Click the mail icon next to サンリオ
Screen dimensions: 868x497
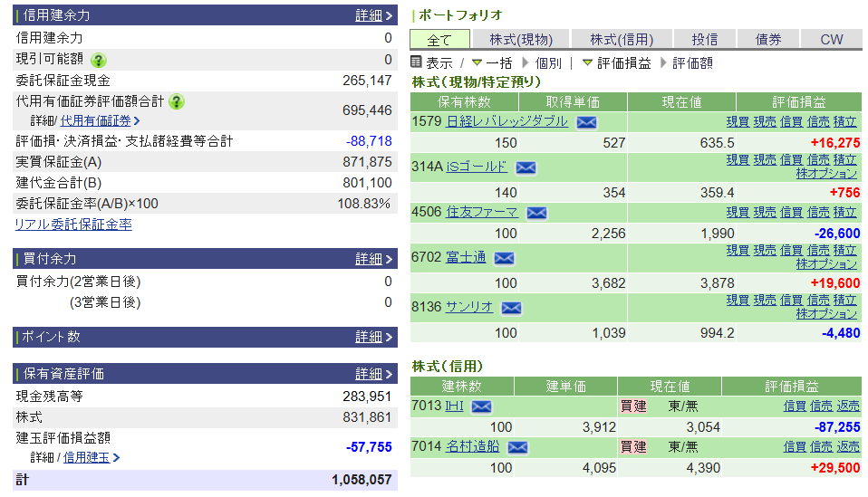click(511, 308)
